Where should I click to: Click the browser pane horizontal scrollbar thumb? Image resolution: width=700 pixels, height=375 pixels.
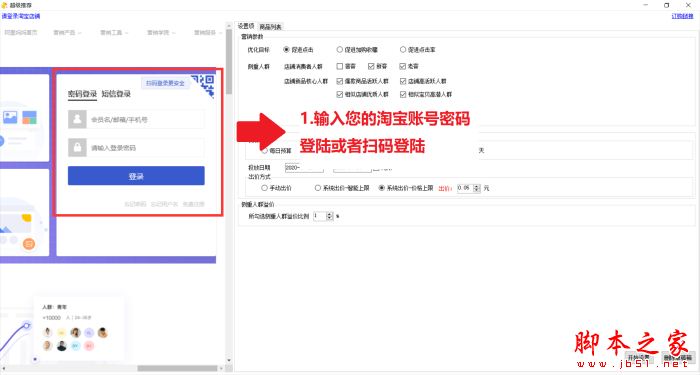177,368
